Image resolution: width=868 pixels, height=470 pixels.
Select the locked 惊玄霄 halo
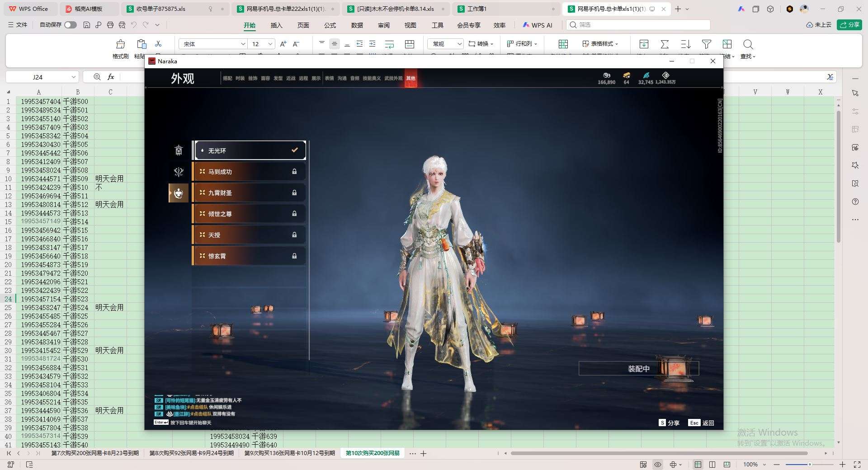tap(249, 256)
